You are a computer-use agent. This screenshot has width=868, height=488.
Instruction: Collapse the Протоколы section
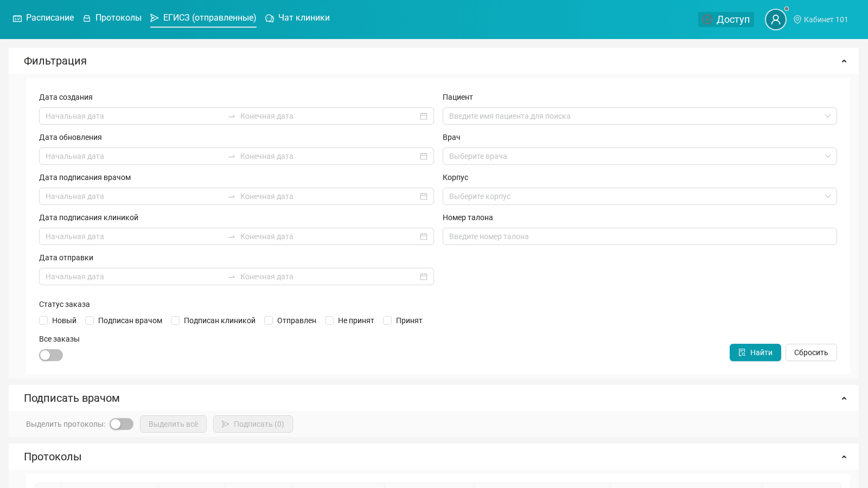(844, 457)
